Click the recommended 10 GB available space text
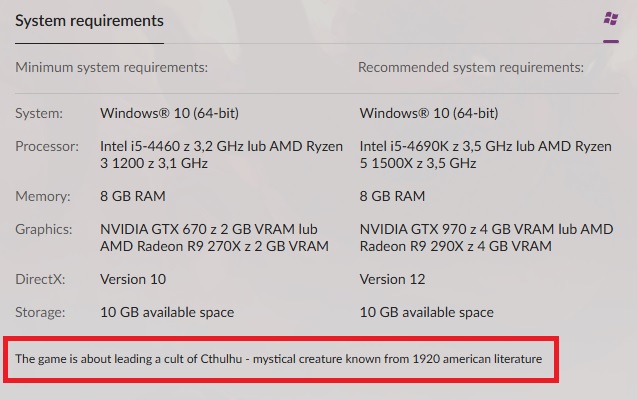The width and height of the screenshot is (637, 400). point(427,312)
